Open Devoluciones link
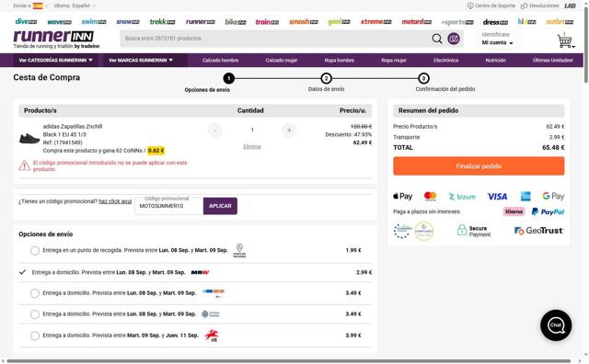 [x=540, y=6]
